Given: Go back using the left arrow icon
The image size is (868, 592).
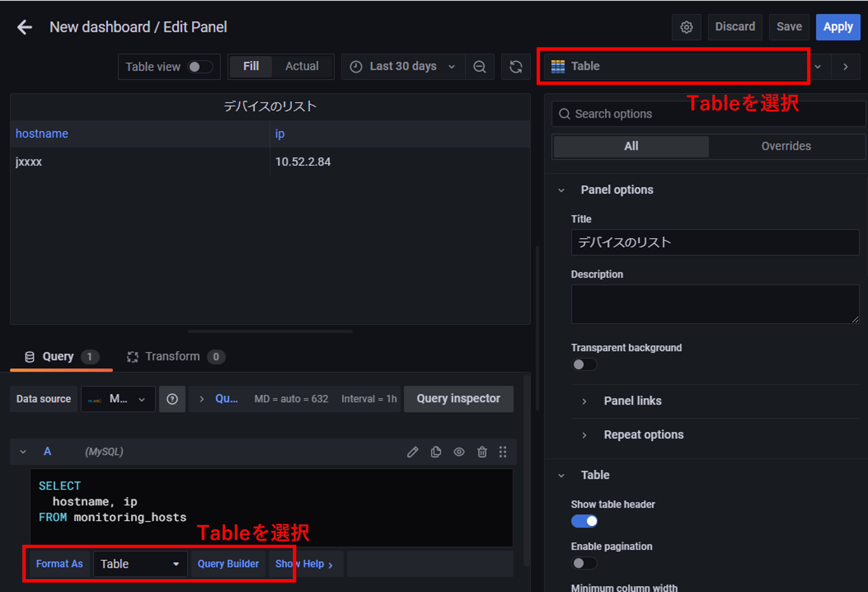Looking at the screenshot, I should pyautogui.click(x=25, y=27).
